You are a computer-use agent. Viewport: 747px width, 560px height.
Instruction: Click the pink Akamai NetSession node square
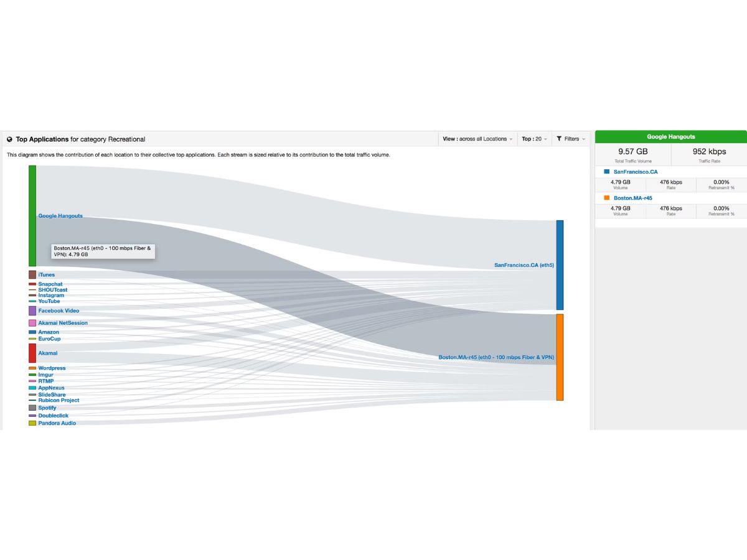[32, 323]
